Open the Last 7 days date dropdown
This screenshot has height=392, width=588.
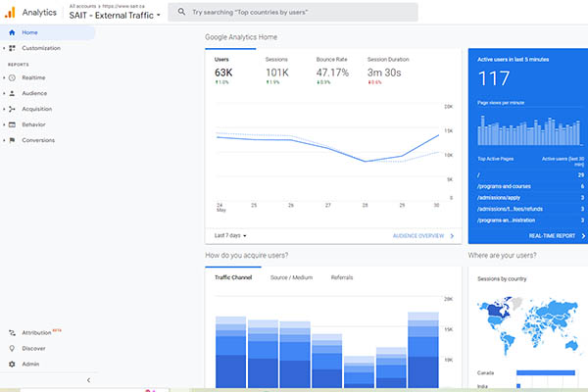(230, 235)
